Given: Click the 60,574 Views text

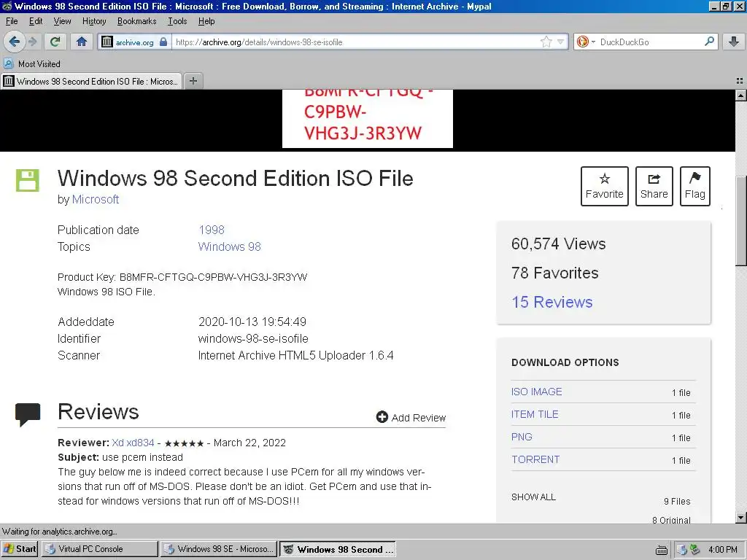Looking at the screenshot, I should tap(558, 244).
